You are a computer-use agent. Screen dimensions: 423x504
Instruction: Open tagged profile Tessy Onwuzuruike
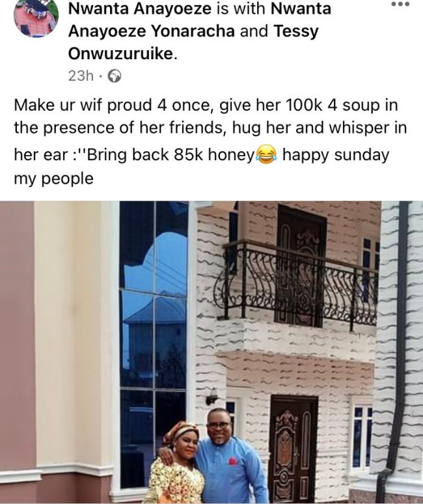point(193,42)
